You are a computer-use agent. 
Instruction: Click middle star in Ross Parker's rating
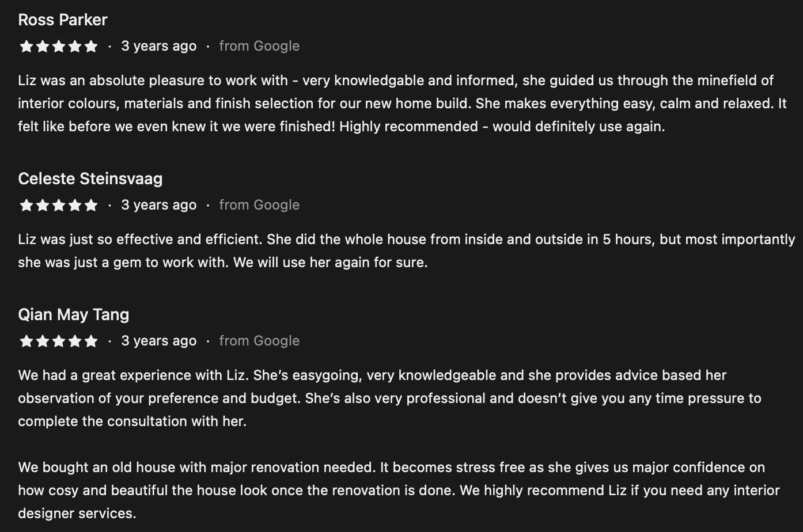click(x=58, y=47)
